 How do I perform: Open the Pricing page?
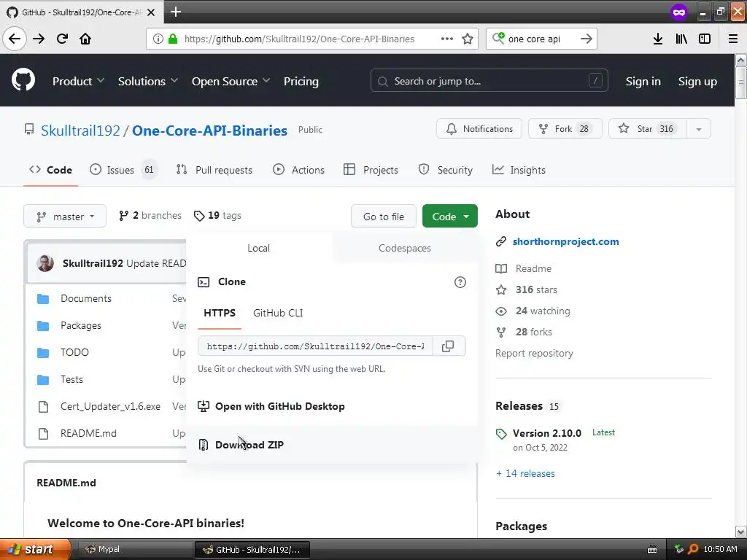[301, 82]
